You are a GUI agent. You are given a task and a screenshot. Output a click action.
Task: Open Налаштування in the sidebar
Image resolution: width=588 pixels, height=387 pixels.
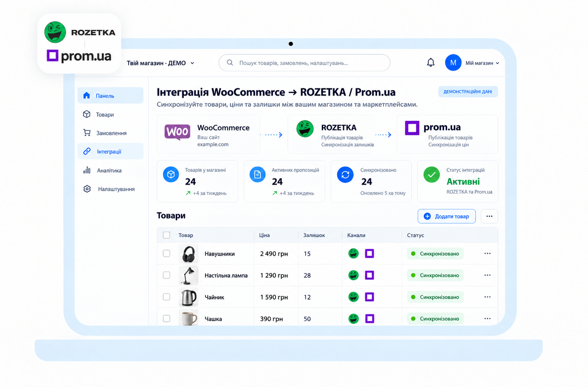(110, 189)
